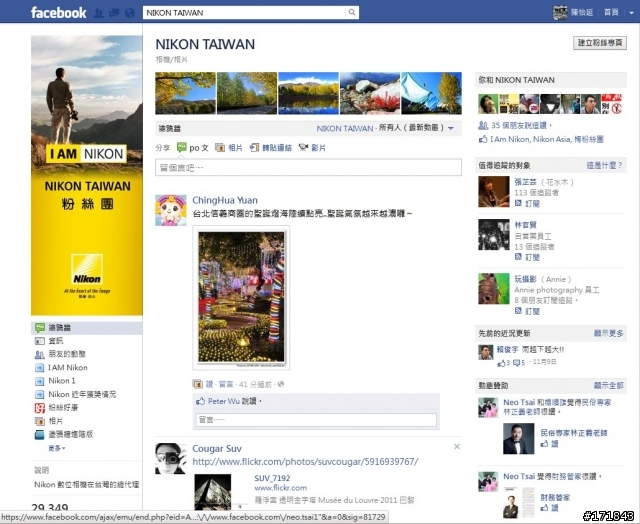
Task: Open the Christmas lights photo
Action: pos(241,298)
